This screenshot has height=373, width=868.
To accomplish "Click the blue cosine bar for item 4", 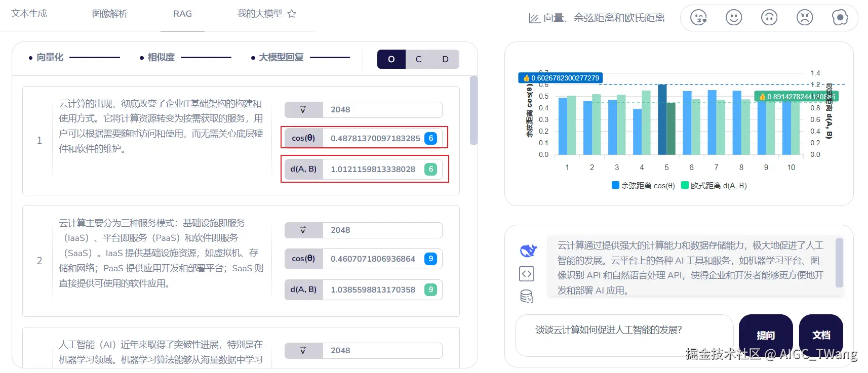I will click(638, 132).
